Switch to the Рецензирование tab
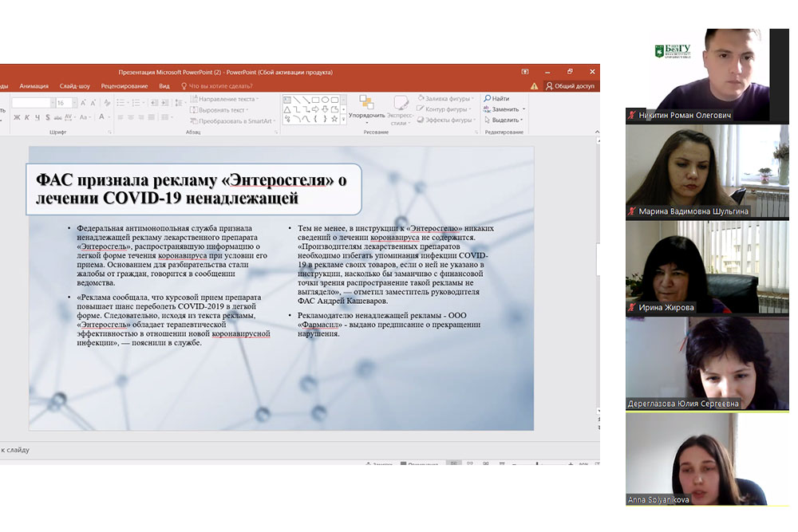The width and height of the screenshot is (798, 532). [124, 86]
